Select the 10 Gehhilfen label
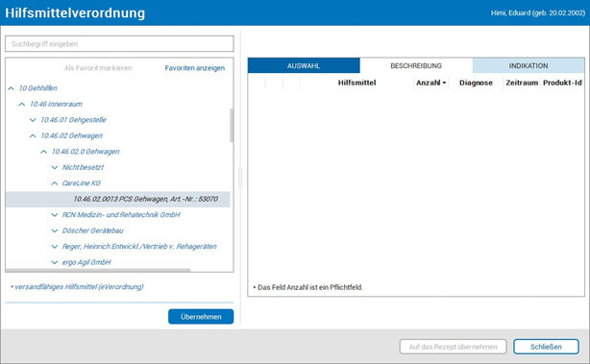 [x=38, y=88]
